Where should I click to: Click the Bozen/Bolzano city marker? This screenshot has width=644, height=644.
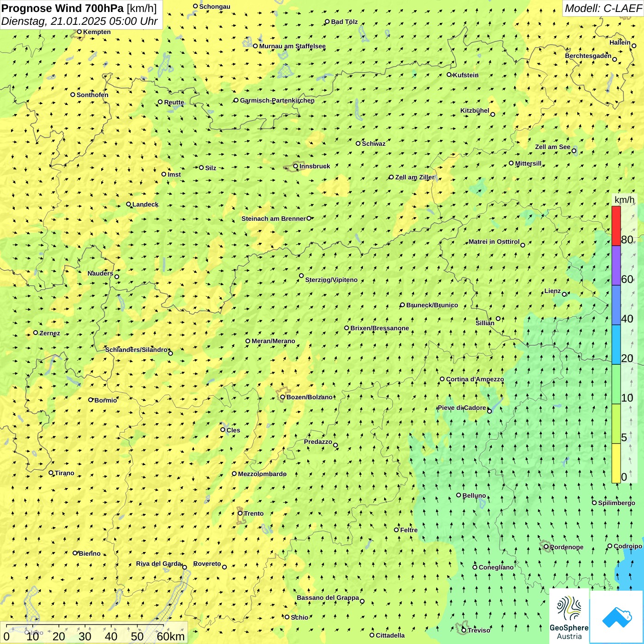click(x=282, y=397)
